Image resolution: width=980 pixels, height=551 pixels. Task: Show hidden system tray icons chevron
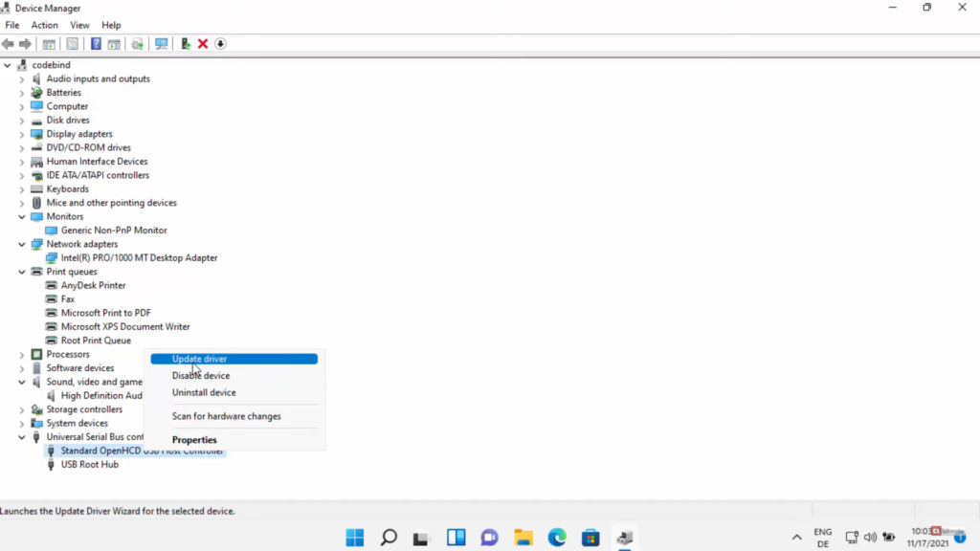pyautogui.click(x=797, y=538)
